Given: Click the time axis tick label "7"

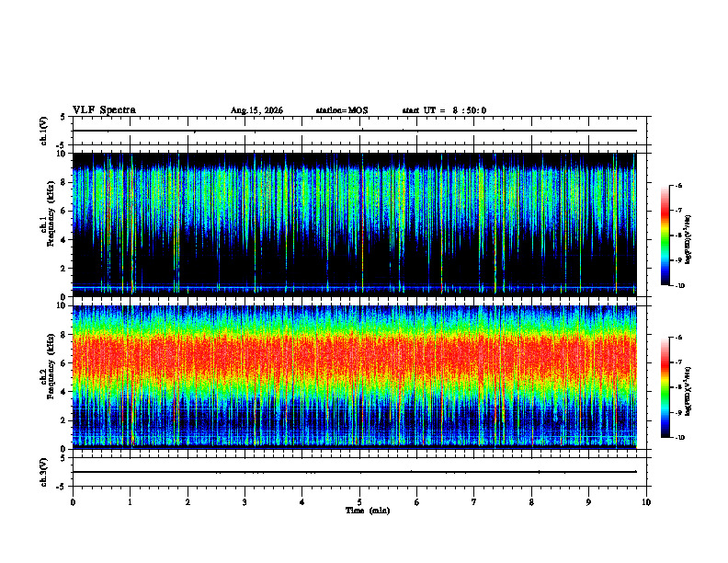Looking at the screenshot, I should coord(474,502).
